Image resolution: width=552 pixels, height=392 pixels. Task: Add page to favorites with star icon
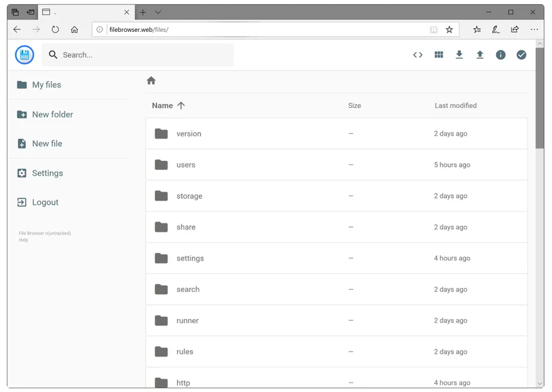(x=449, y=29)
